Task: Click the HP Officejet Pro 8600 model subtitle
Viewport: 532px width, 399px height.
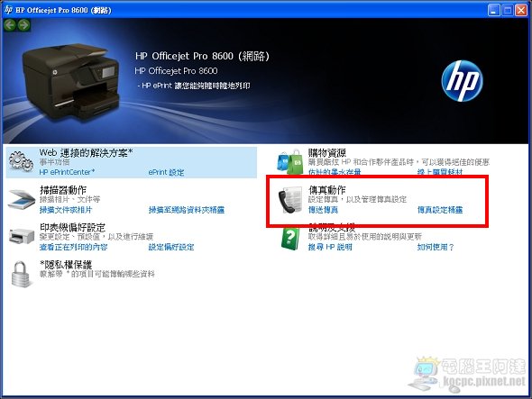Action: tap(176, 71)
